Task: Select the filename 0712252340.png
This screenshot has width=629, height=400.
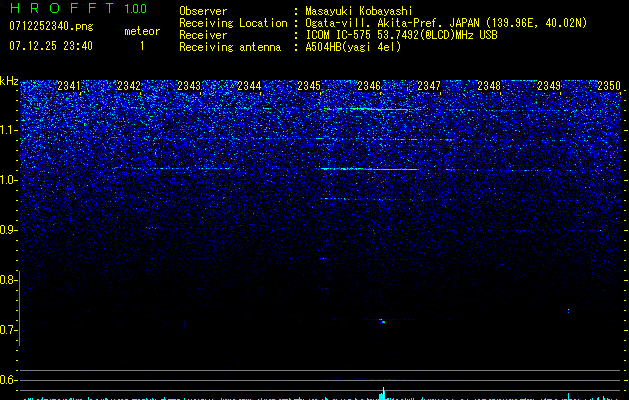Action: click(51, 26)
